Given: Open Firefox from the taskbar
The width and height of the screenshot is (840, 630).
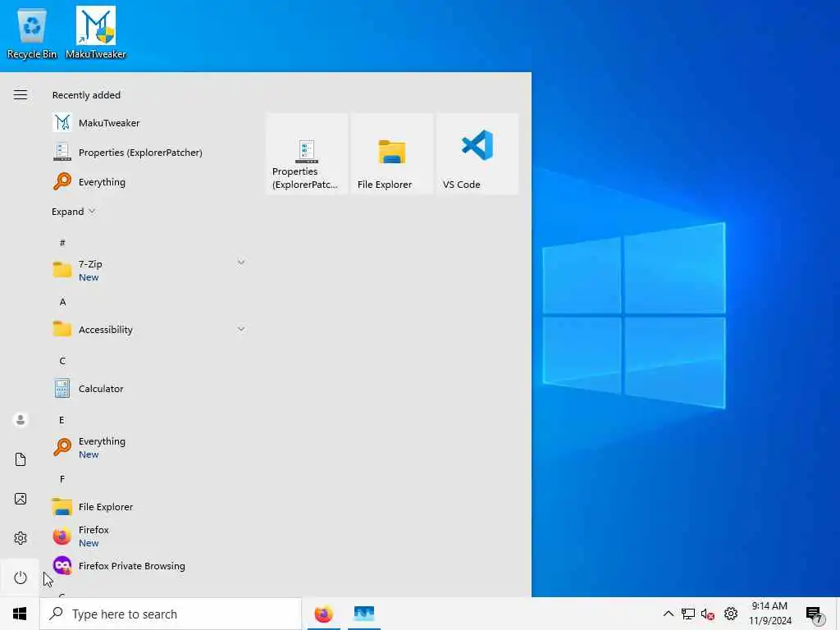Looking at the screenshot, I should click(x=323, y=614).
